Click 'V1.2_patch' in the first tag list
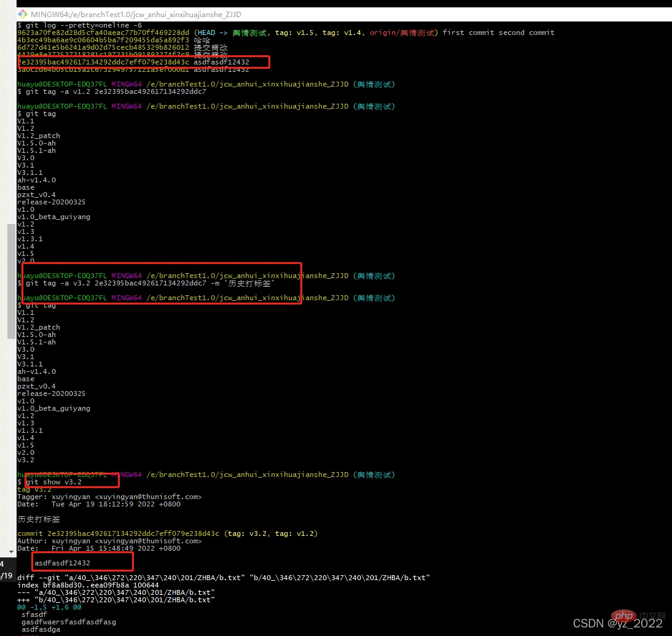This screenshot has width=672, height=636. (39, 136)
